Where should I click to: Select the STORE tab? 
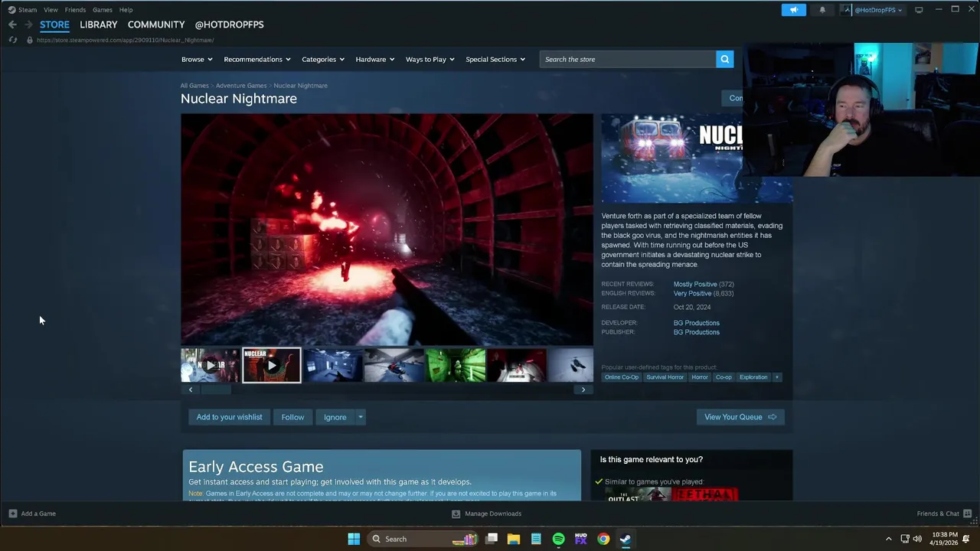(54, 24)
